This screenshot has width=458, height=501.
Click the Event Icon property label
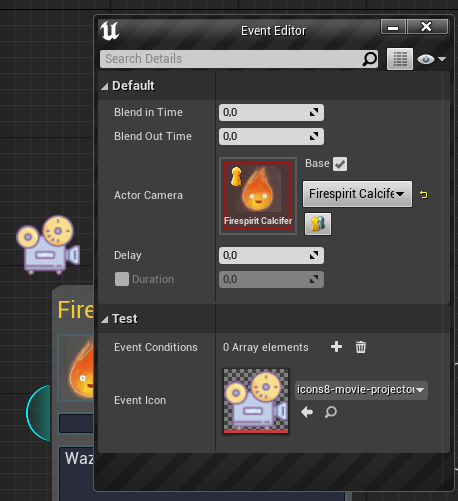coord(140,400)
